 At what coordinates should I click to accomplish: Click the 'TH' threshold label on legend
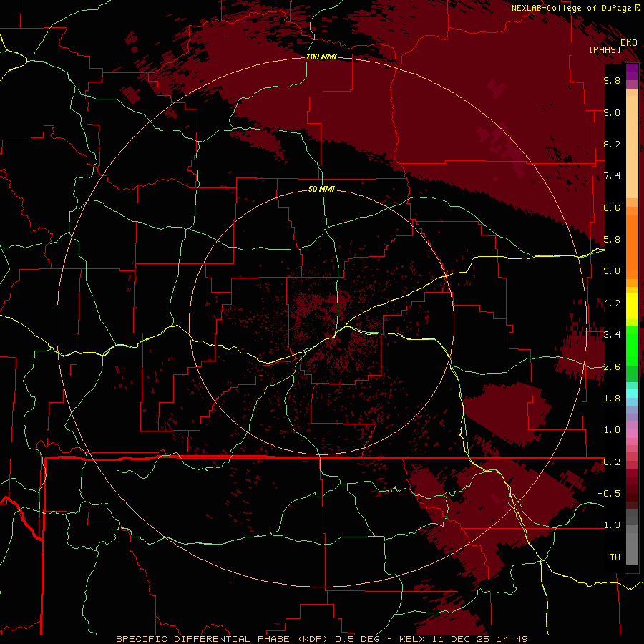click(x=615, y=557)
